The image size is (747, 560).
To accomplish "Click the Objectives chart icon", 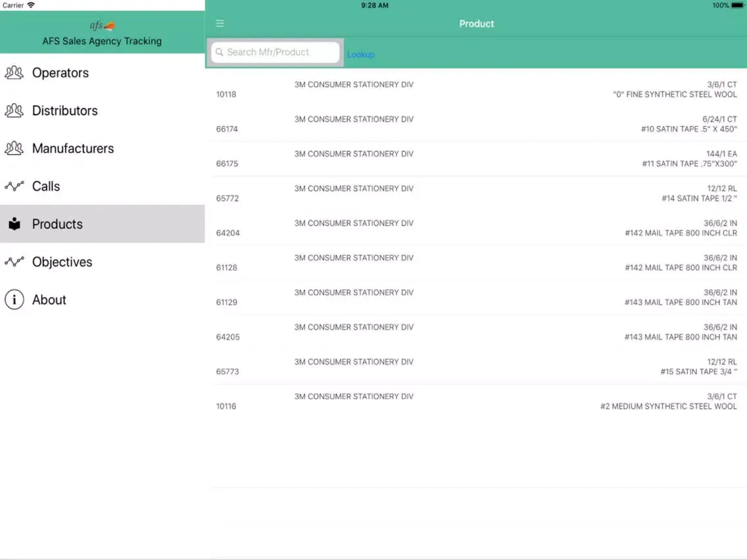I will pyautogui.click(x=14, y=262).
